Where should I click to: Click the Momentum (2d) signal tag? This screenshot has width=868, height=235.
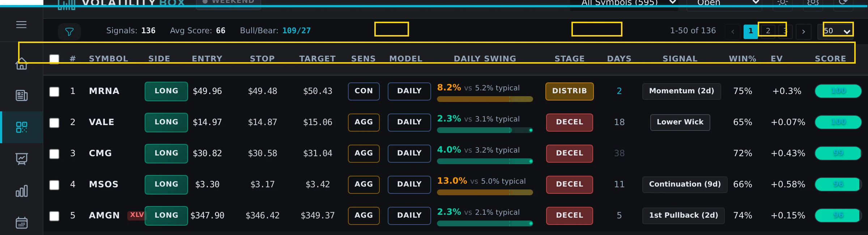[682, 91]
